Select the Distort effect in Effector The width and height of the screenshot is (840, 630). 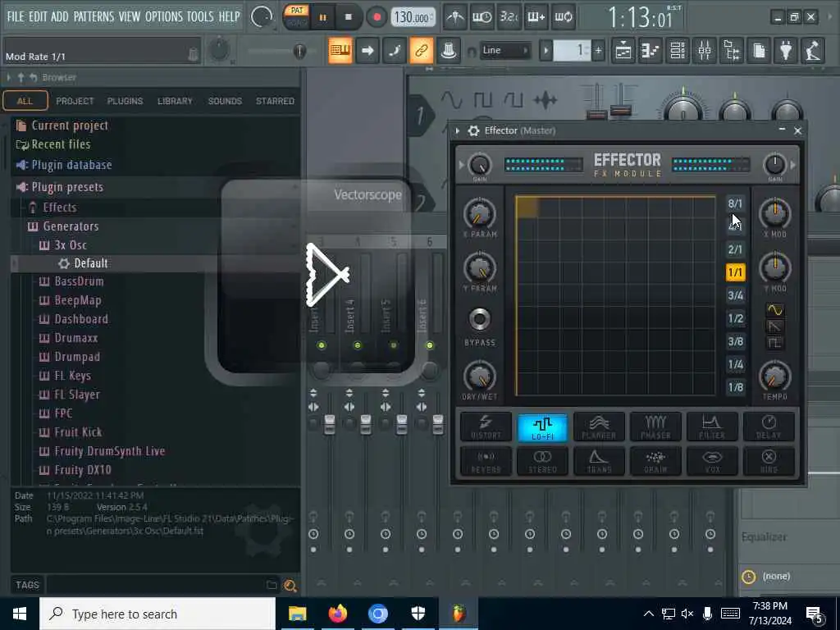pyautogui.click(x=486, y=427)
